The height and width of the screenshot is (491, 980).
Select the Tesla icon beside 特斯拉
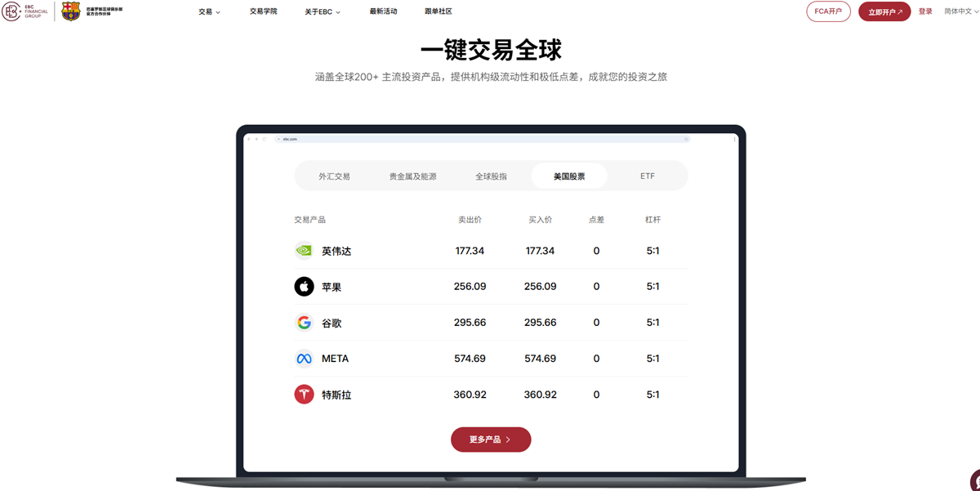pos(303,394)
